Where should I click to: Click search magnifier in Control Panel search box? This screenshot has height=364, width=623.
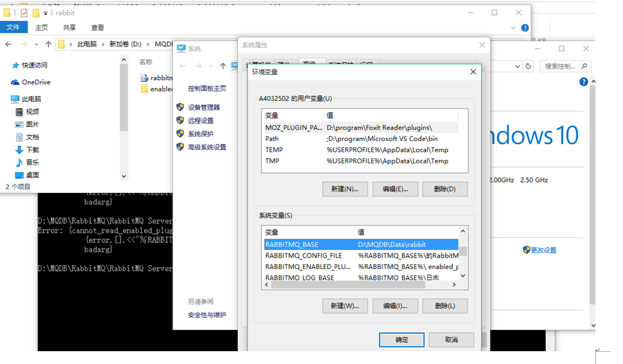(x=584, y=67)
